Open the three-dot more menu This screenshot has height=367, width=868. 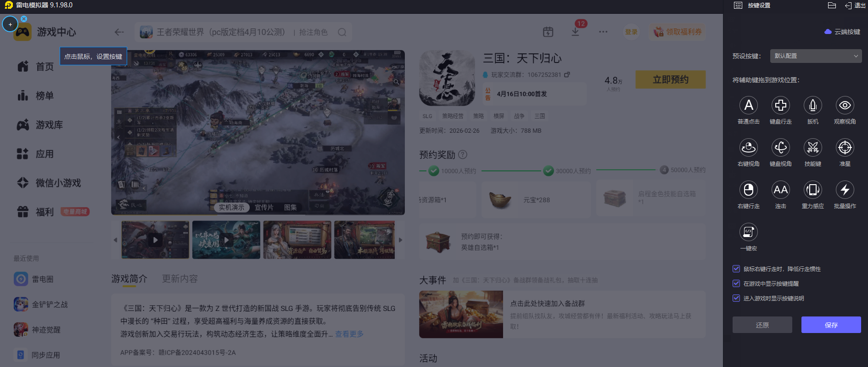point(603,32)
